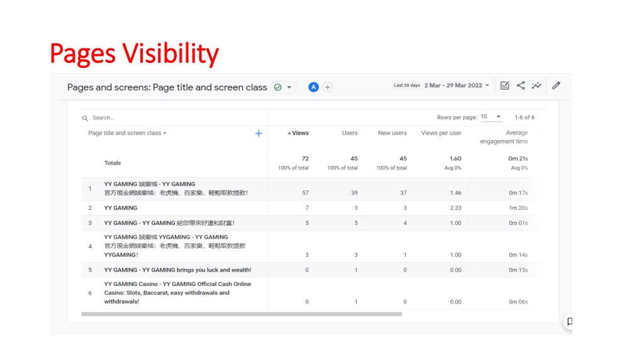Screen dimensions: 644x362
Task: Click views per user value 2.33
Action: click(455, 208)
